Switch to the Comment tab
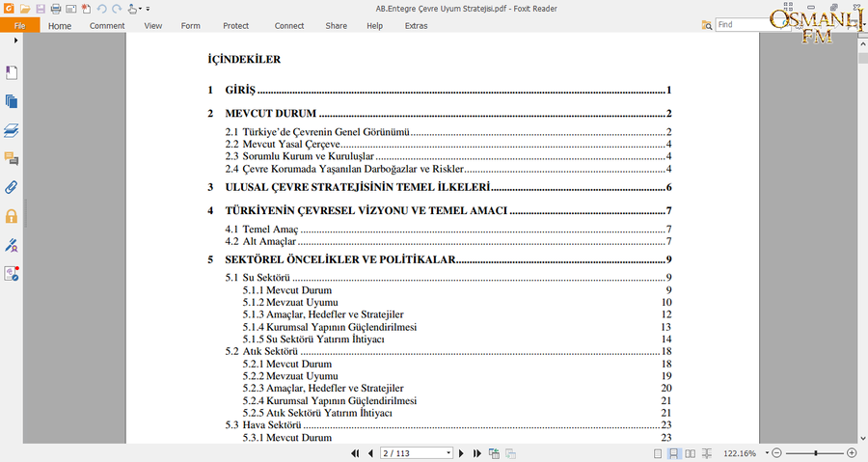 click(x=107, y=25)
